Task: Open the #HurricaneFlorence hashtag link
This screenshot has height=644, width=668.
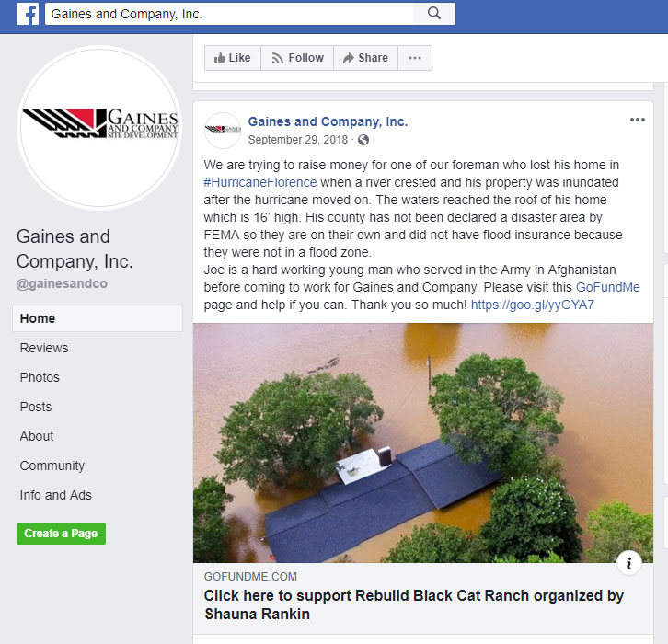Action: [x=259, y=182]
